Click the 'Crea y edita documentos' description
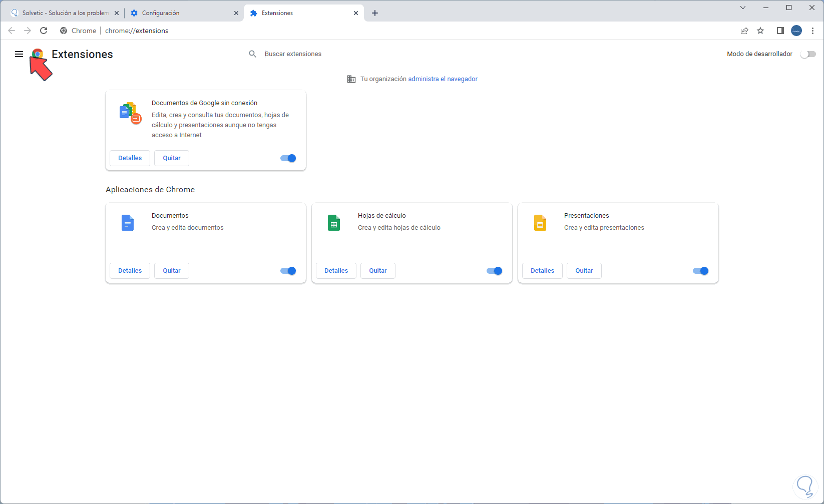 (x=188, y=228)
